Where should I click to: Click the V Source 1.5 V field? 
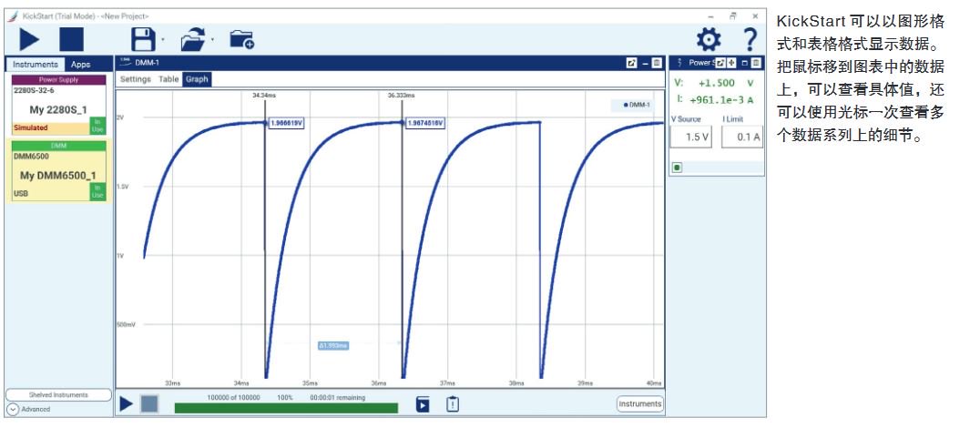point(691,137)
